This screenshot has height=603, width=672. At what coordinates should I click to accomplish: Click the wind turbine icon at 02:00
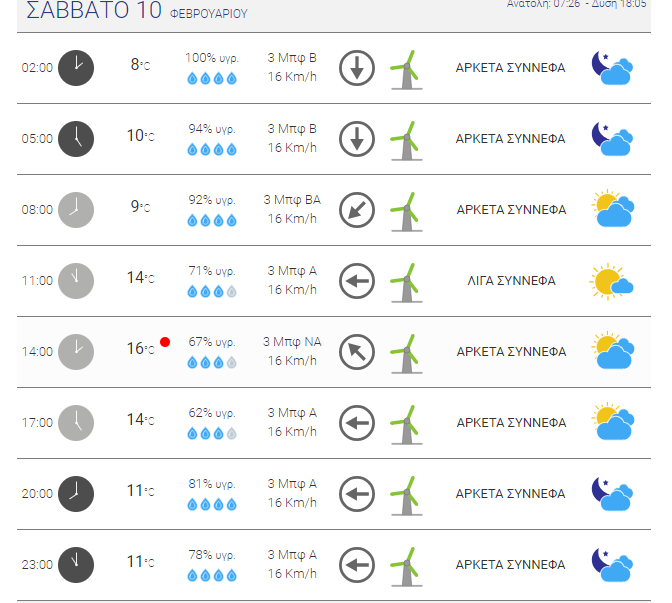click(406, 70)
